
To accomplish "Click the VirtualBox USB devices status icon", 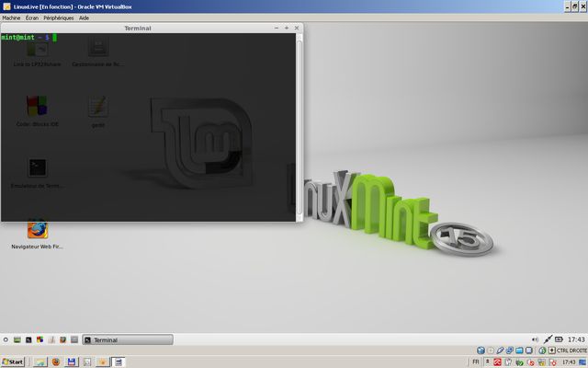I will [500, 351].
